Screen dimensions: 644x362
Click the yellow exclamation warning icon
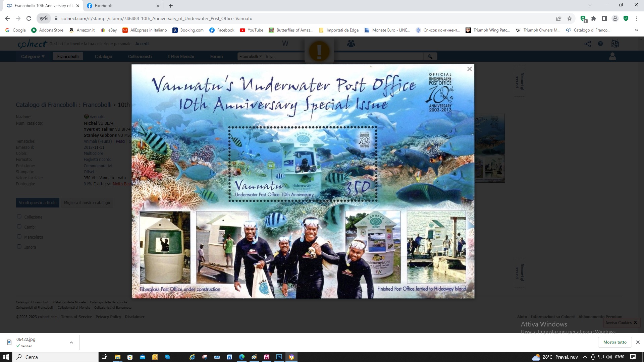319,51
